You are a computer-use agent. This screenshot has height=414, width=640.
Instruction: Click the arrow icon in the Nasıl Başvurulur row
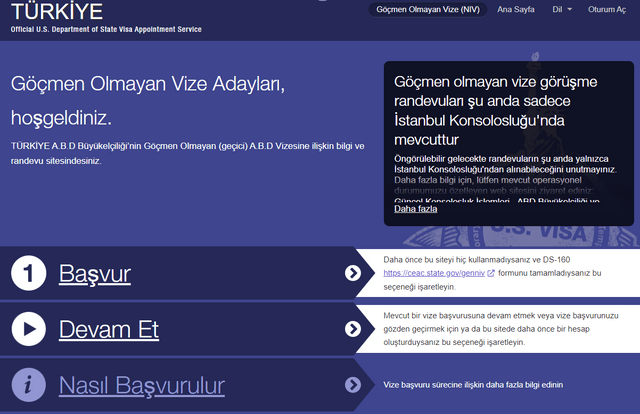(353, 385)
